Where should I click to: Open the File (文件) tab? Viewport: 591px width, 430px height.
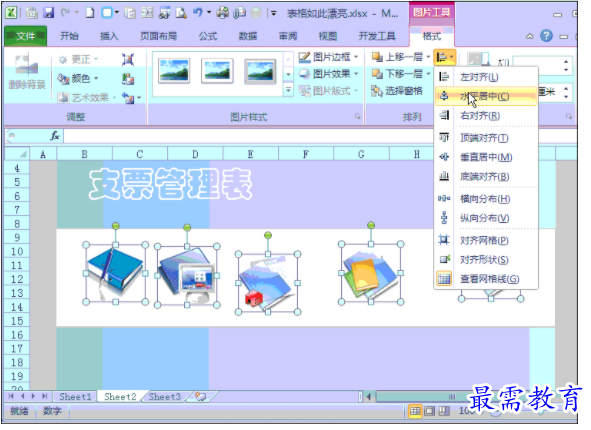pyautogui.click(x=26, y=36)
